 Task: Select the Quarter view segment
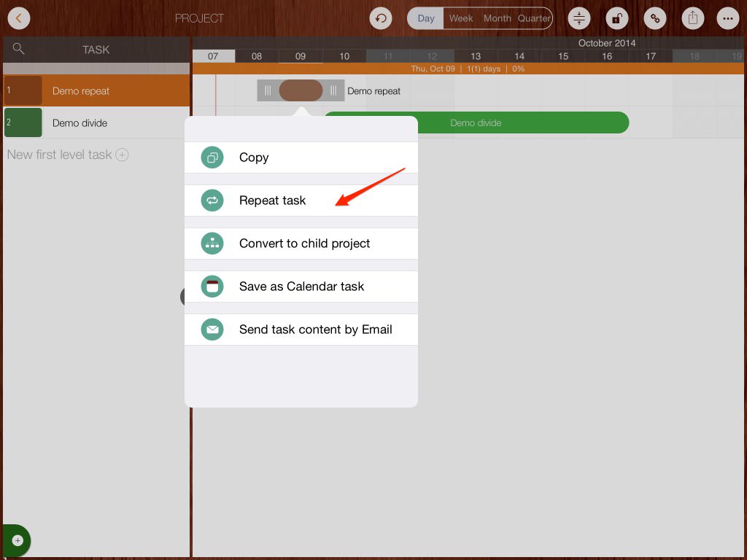click(534, 18)
